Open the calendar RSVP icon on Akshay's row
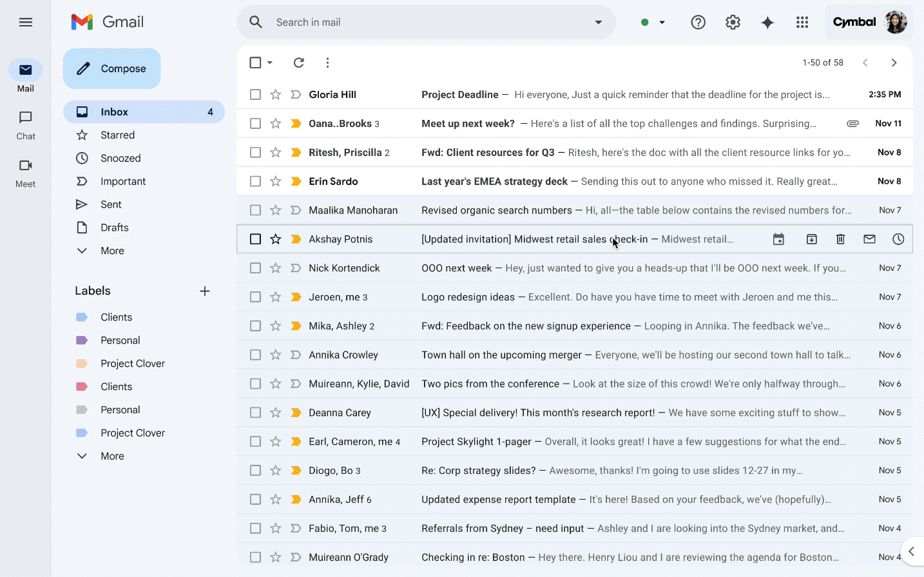Screen dimensions: 924x577 click(x=778, y=239)
